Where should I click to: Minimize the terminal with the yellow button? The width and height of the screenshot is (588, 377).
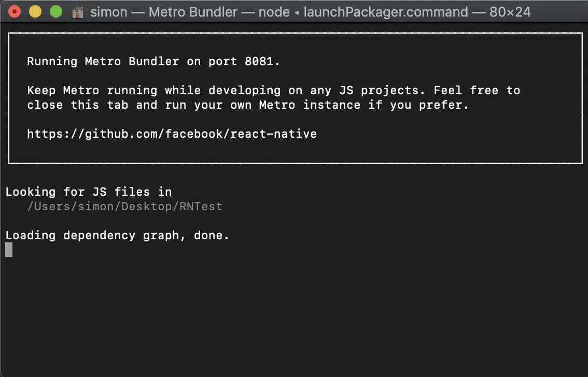35,11
